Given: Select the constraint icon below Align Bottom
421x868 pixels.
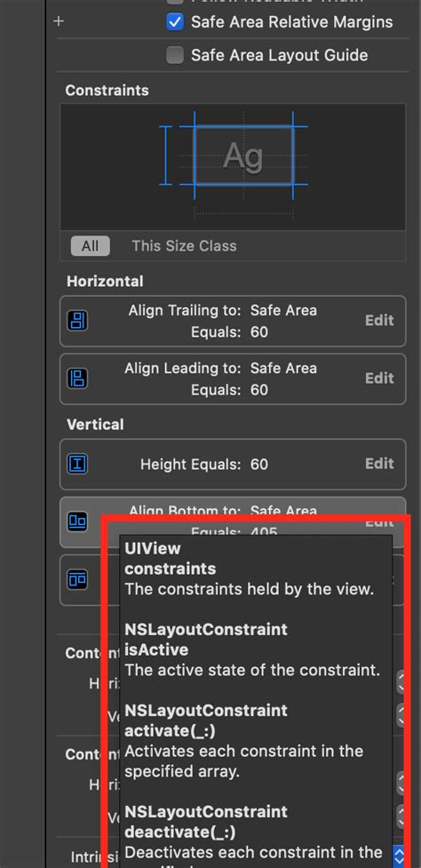Looking at the screenshot, I should (77, 579).
